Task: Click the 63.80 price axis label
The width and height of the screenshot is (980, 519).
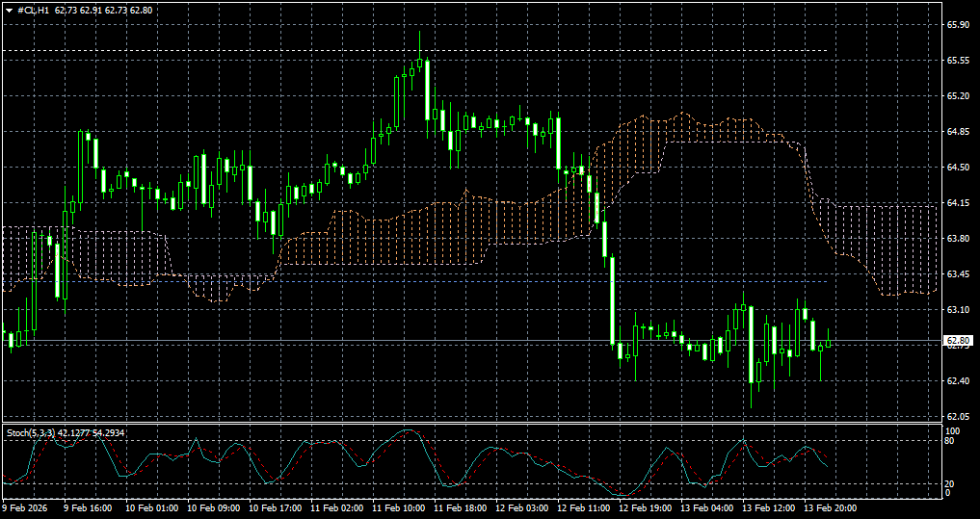Action: click(957, 239)
